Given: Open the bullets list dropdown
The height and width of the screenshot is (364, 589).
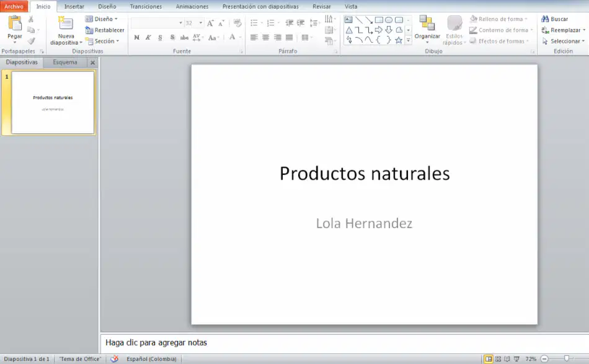Looking at the screenshot, I should (262, 24).
